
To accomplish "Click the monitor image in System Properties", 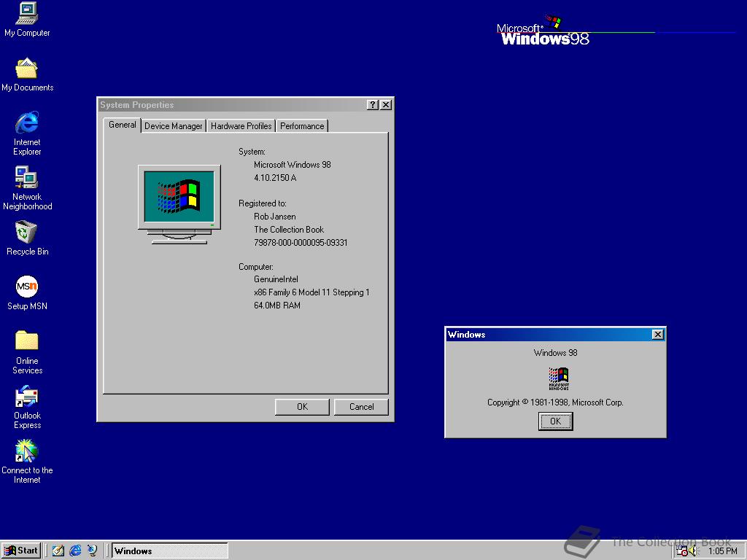I will tap(179, 205).
